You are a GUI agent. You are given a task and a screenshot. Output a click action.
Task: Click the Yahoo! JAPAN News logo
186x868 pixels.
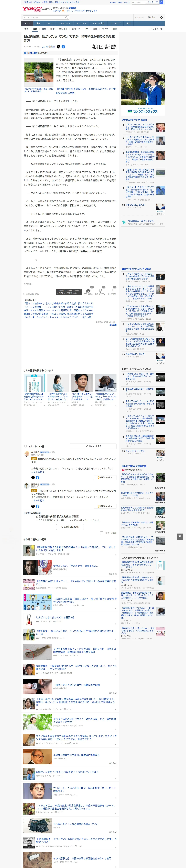37,9
